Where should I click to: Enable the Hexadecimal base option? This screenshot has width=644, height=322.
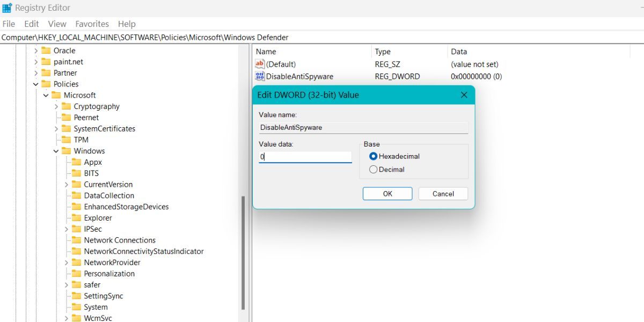click(372, 156)
